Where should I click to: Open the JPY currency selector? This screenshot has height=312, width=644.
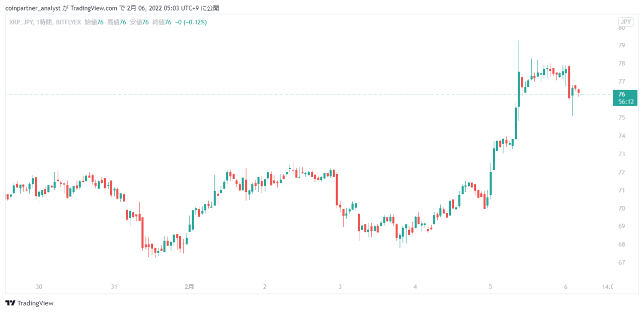[x=626, y=22]
